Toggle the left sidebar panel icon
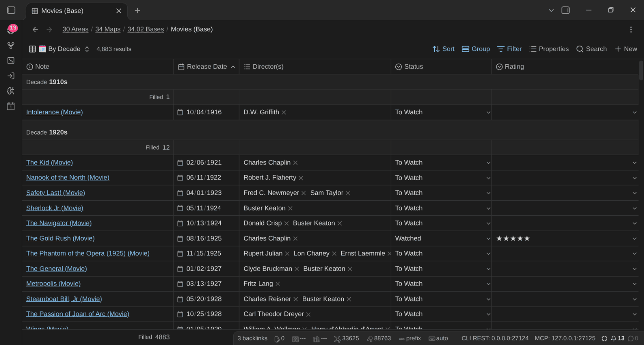 click(11, 10)
